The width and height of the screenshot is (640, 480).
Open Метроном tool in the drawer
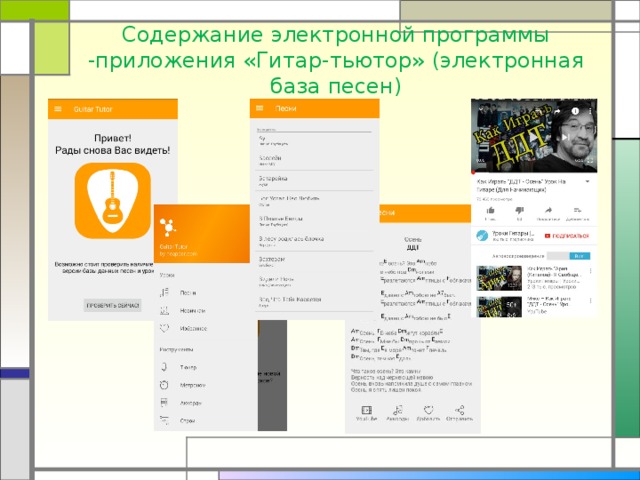pyautogui.click(x=193, y=385)
